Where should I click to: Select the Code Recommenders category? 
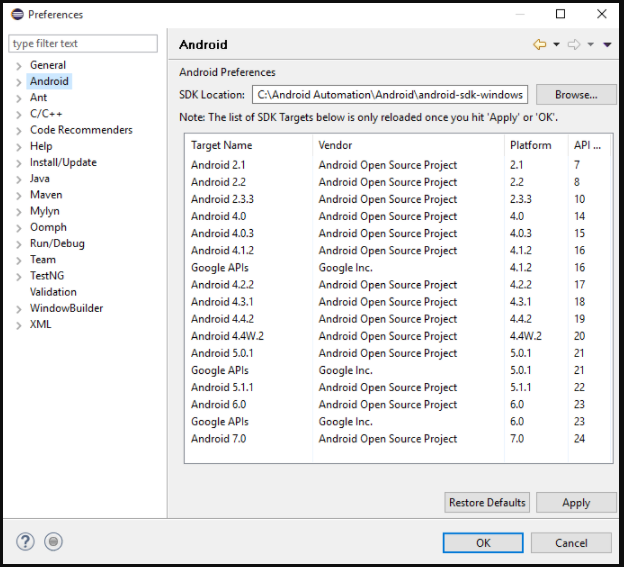(x=81, y=130)
